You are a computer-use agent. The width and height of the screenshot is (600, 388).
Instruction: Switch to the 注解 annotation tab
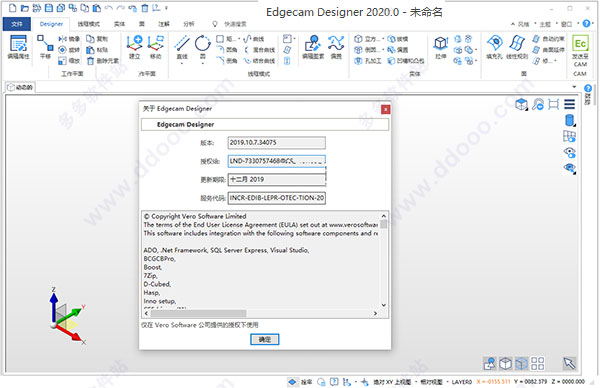[164, 24]
